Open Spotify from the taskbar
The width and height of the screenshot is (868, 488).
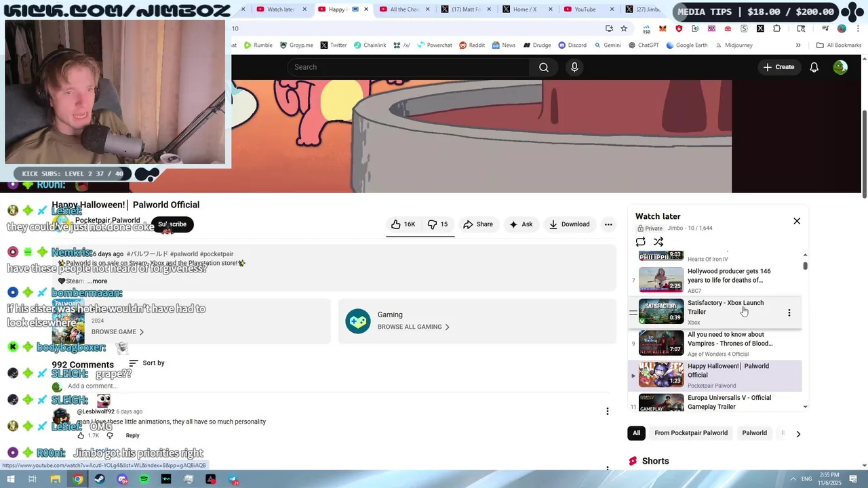click(x=144, y=479)
